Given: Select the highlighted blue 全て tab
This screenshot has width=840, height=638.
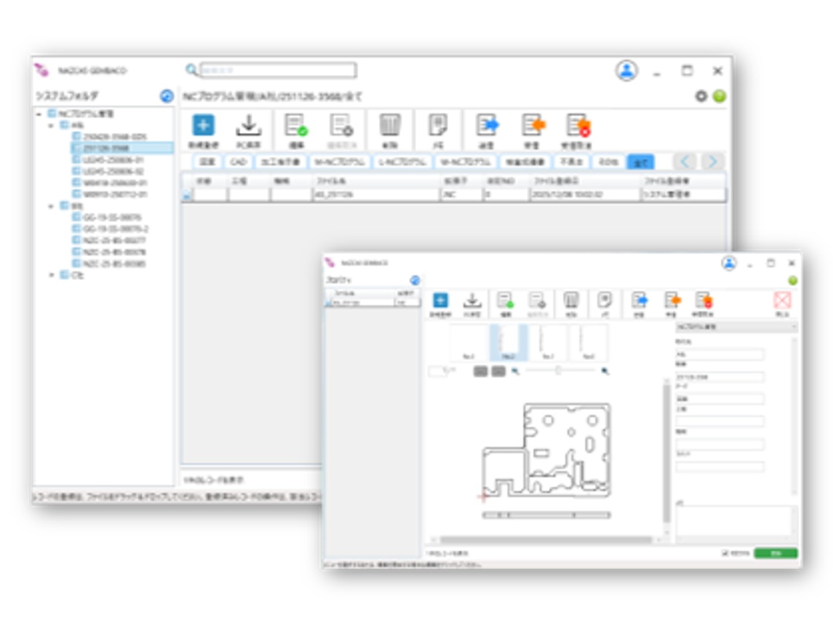Looking at the screenshot, I should point(640,162).
